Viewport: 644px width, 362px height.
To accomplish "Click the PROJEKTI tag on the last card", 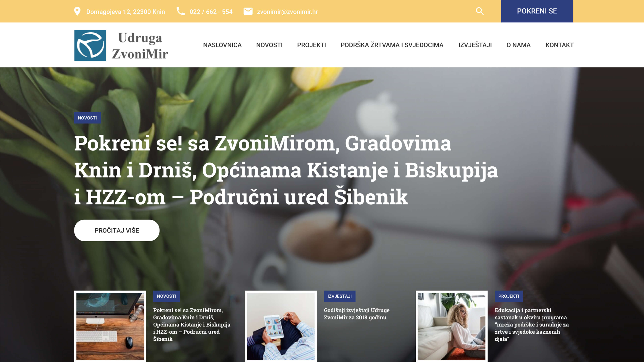I will (x=508, y=296).
